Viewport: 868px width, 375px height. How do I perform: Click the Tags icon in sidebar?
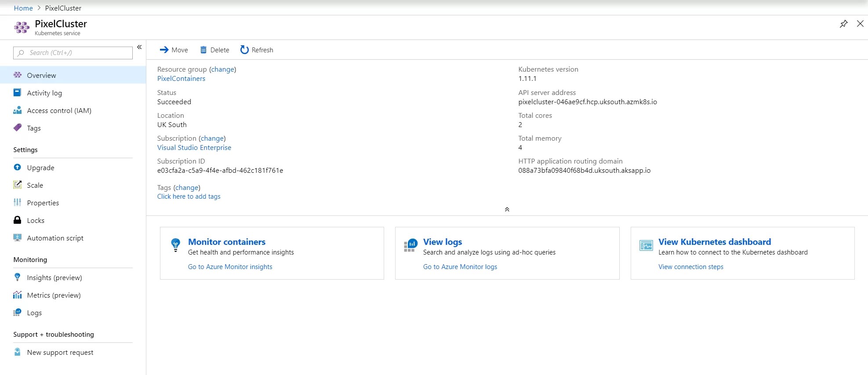[x=18, y=128]
